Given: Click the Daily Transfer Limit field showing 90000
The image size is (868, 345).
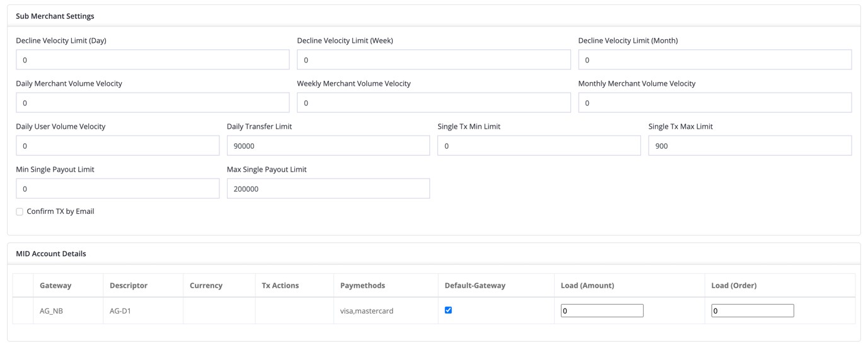Looking at the screenshot, I should [328, 146].
